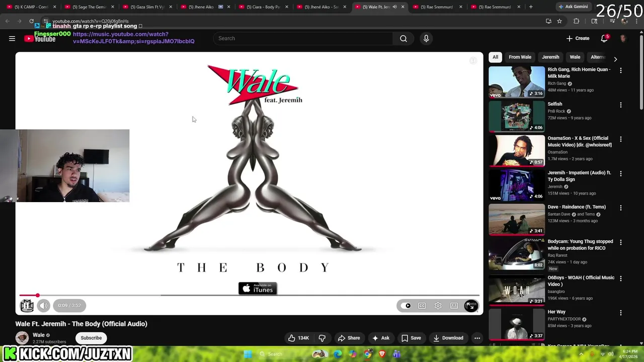Click the Create button
The height and width of the screenshot is (362, 644).
(x=578, y=38)
